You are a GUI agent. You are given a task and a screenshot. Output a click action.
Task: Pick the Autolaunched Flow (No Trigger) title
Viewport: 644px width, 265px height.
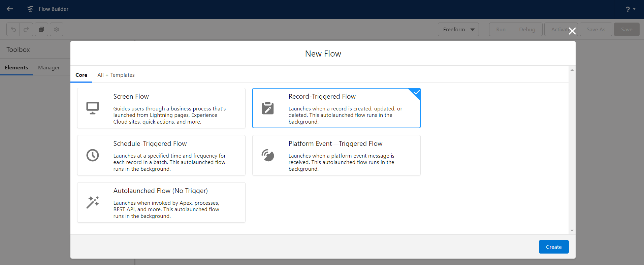click(x=160, y=191)
